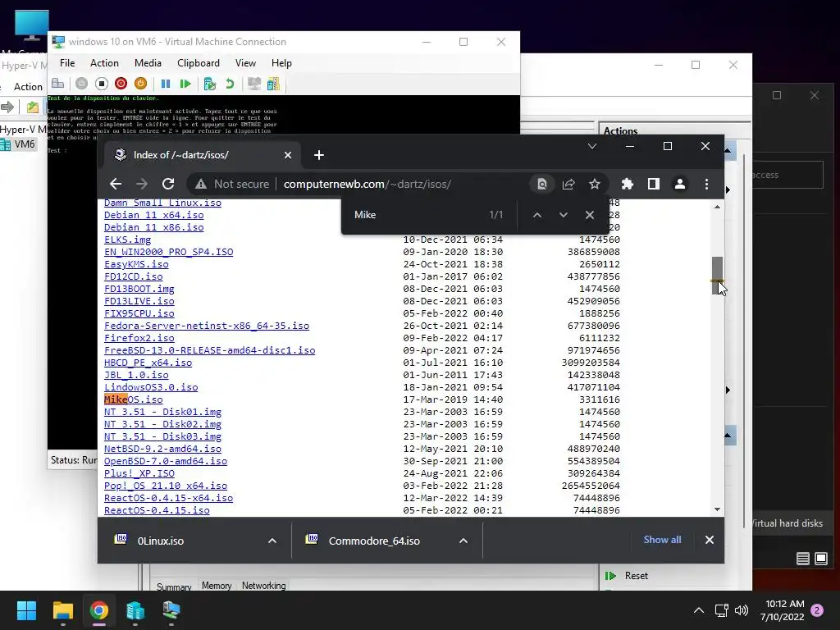The image size is (840, 630).
Task: Click the page scroll up arrow
Action: coord(717,207)
